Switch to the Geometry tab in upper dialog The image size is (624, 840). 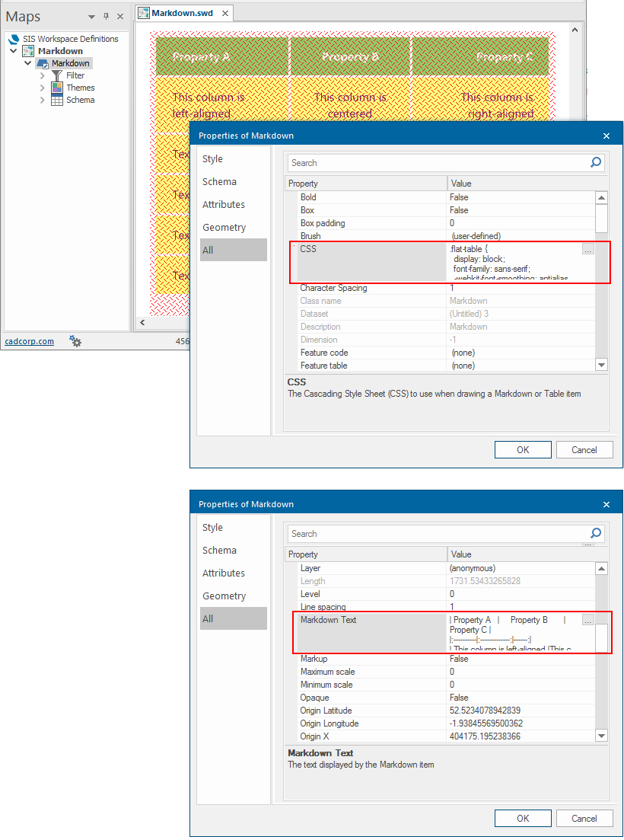click(x=224, y=227)
